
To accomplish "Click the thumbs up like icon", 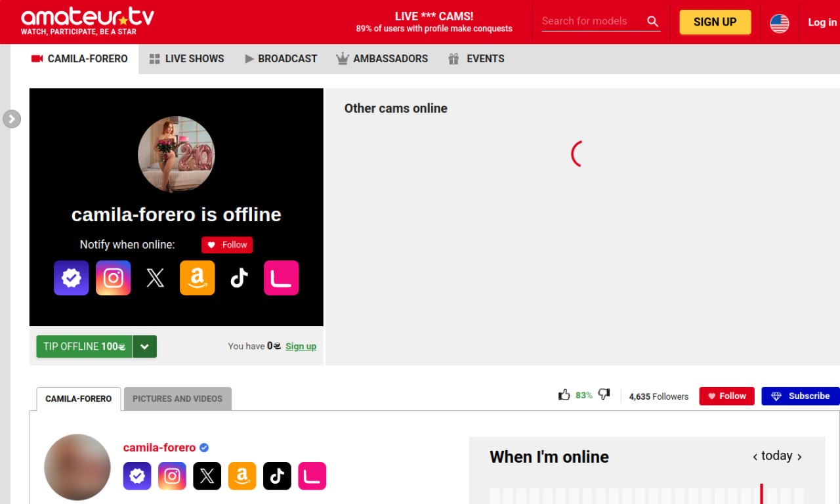I will (564, 394).
